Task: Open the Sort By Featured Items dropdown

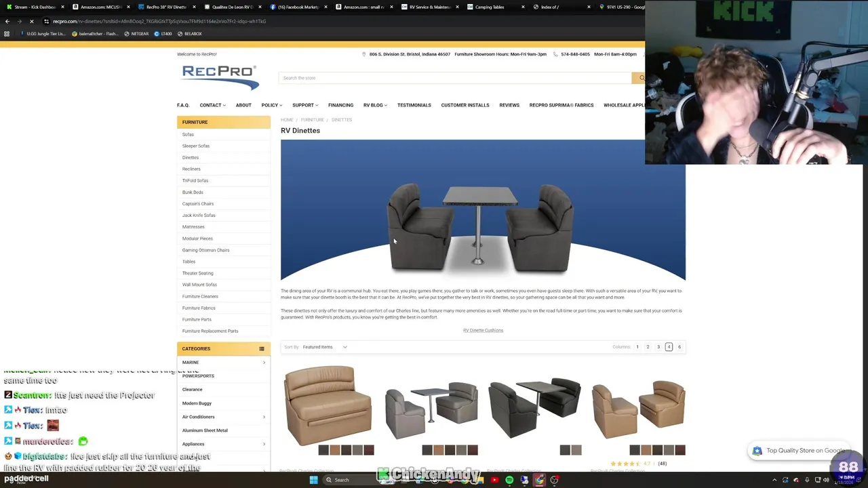Action: pyautogui.click(x=325, y=347)
